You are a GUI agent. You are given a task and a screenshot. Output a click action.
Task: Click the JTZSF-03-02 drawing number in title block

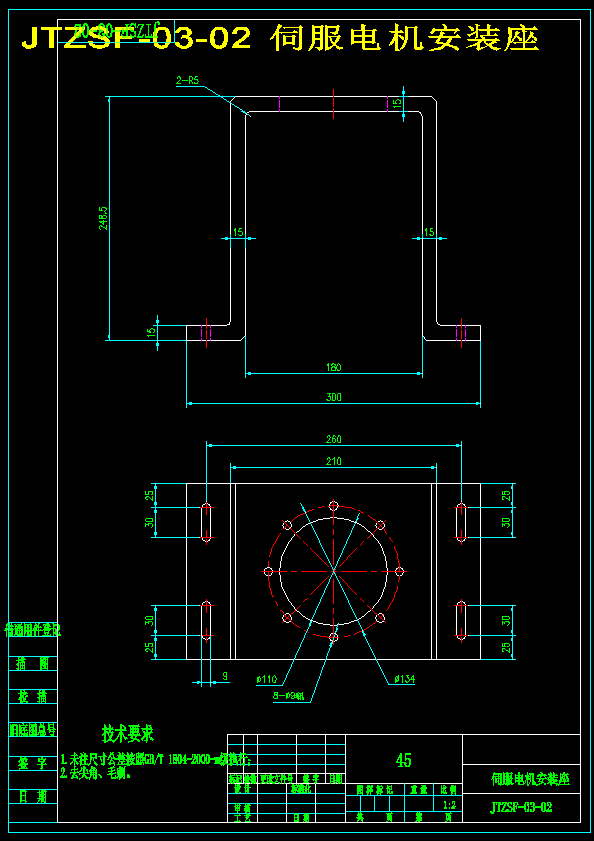[521, 807]
